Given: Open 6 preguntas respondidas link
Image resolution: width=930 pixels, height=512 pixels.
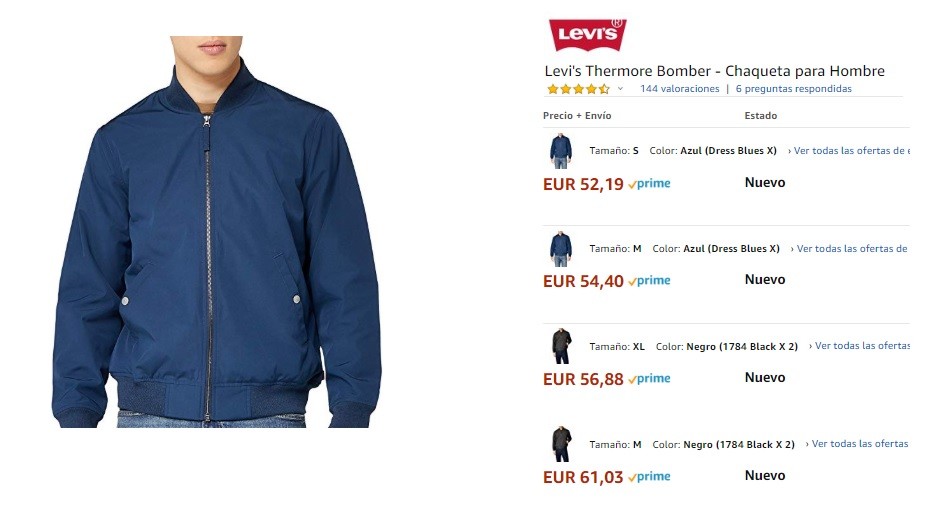Looking at the screenshot, I should [794, 88].
